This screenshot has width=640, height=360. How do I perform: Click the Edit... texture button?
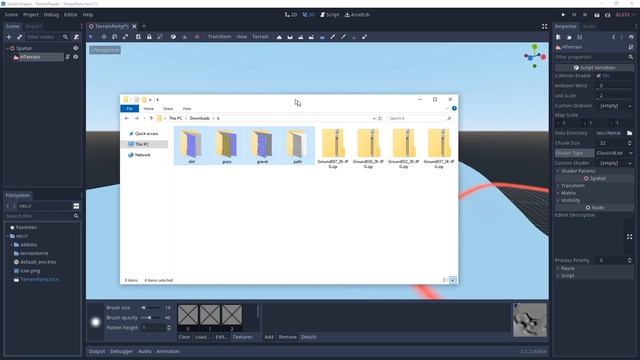click(221, 337)
